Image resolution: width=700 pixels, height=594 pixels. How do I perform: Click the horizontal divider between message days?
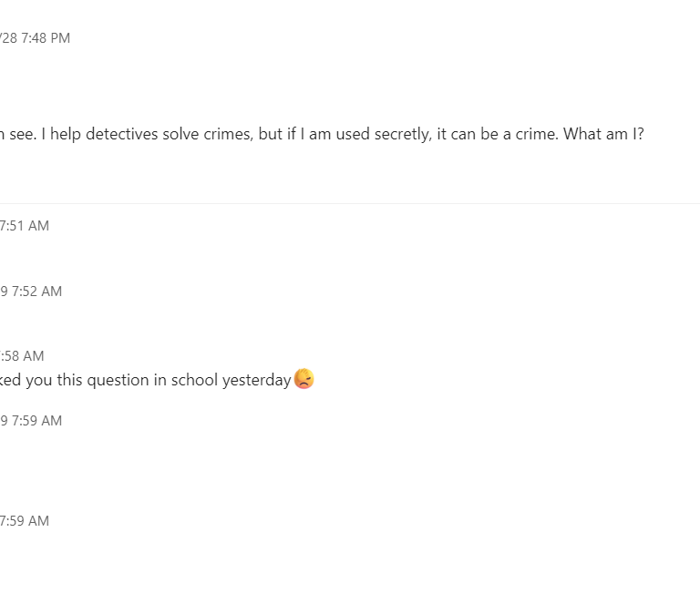(x=350, y=203)
